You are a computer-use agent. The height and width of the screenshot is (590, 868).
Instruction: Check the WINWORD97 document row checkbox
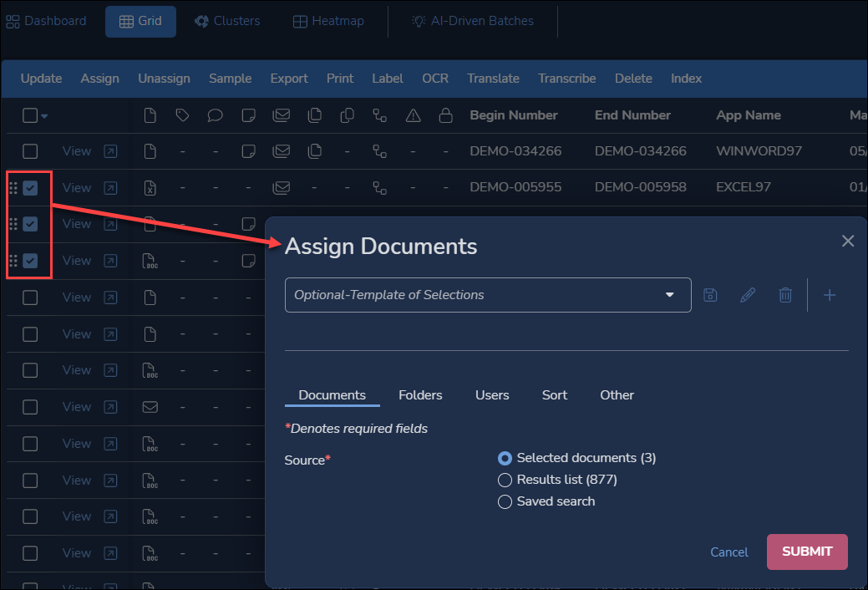tap(29, 151)
